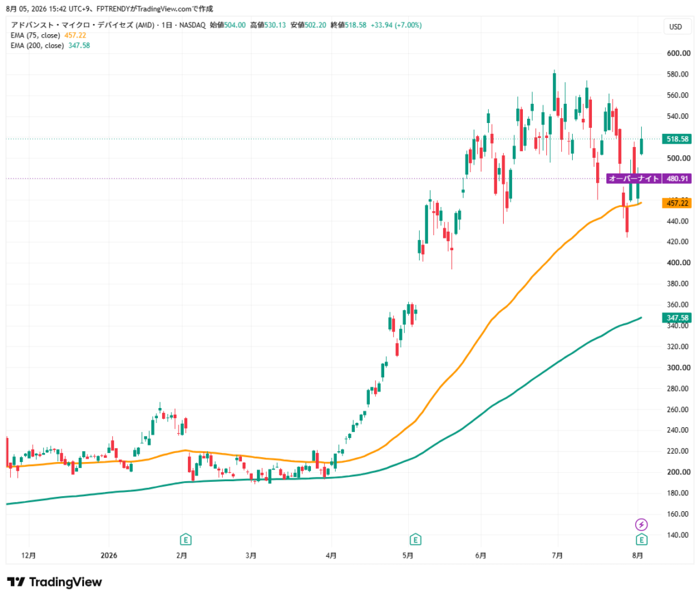
Task: Click the 終値518.58 close value in legend
Action: [x=348, y=25]
